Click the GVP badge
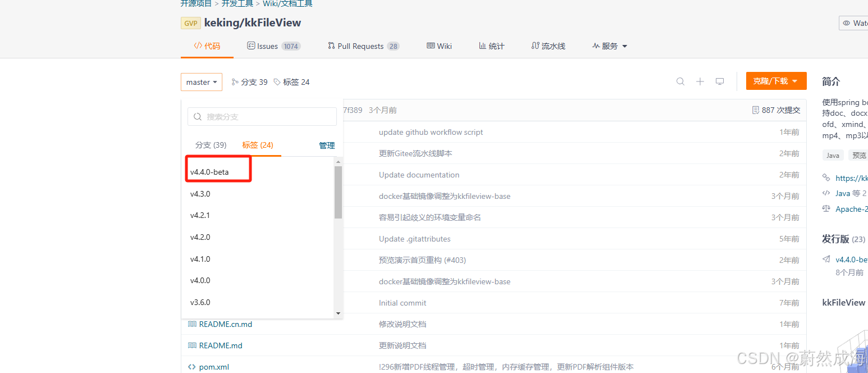This screenshot has width=868, height=373. (191, 23)
